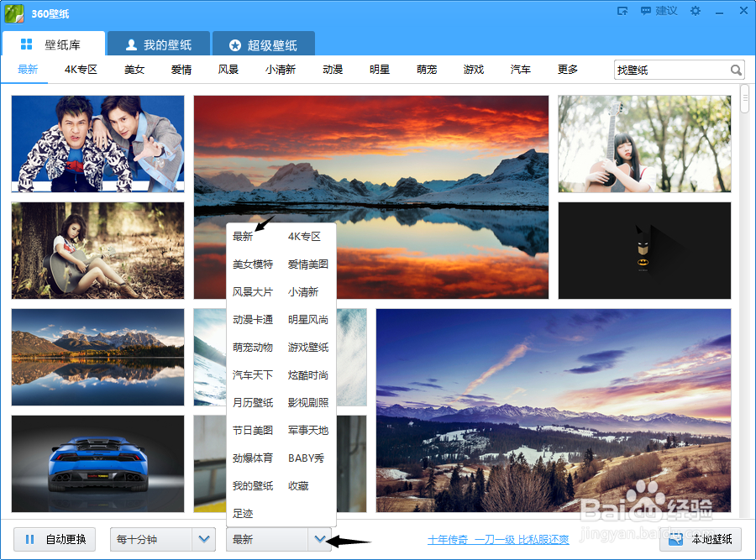Viewport: 756px width, 560px height.
Task: Expand the bottom 最新 category dropdown
Action: [x=320, y=540]
